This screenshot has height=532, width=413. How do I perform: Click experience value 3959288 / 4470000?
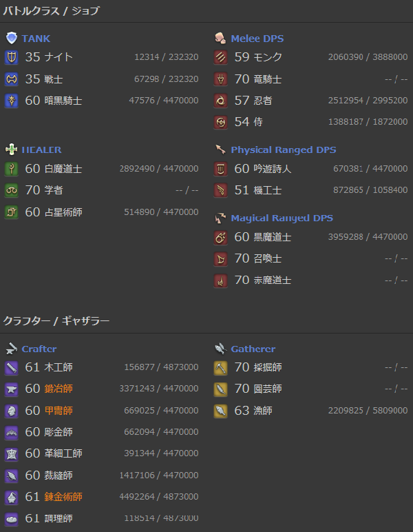[x=368, y=237]
